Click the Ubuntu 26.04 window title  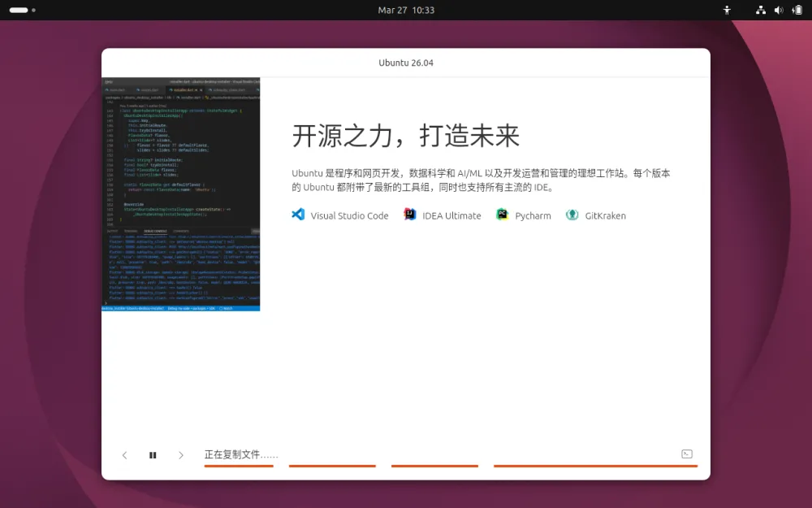point(406,63)
